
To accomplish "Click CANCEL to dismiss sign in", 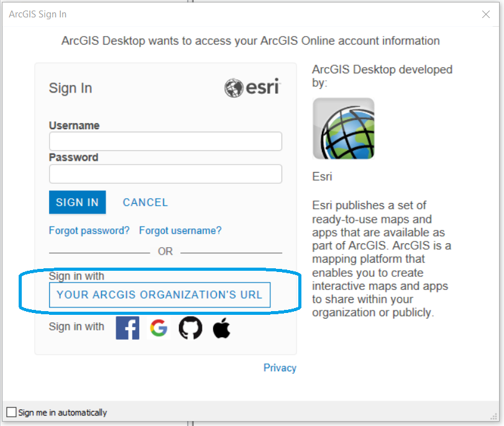I will coord(145,202).
